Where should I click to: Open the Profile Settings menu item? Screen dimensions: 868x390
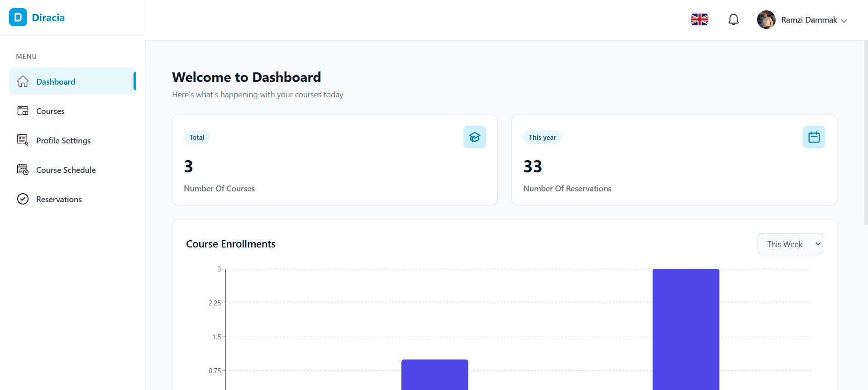pos(72,140)
